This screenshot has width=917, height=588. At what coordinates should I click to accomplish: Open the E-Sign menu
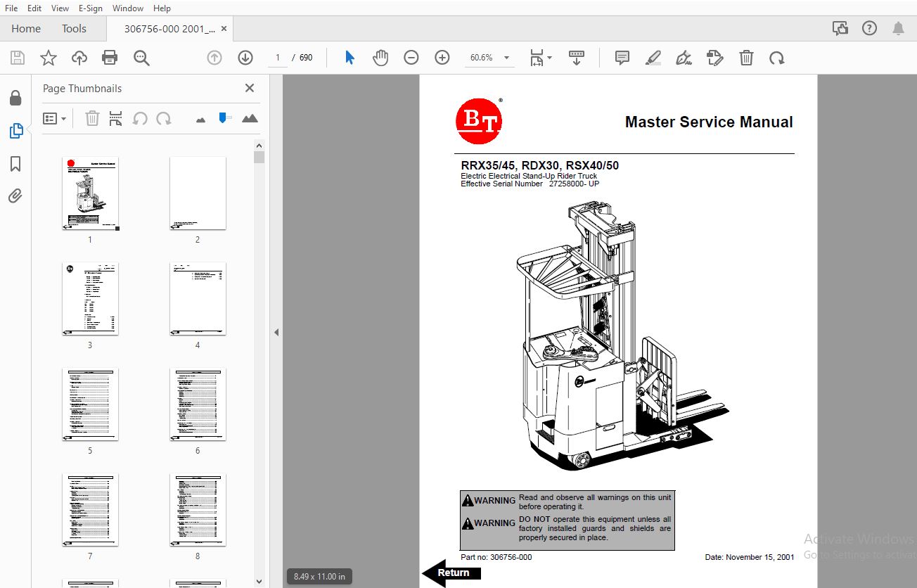tap(90, 8)
